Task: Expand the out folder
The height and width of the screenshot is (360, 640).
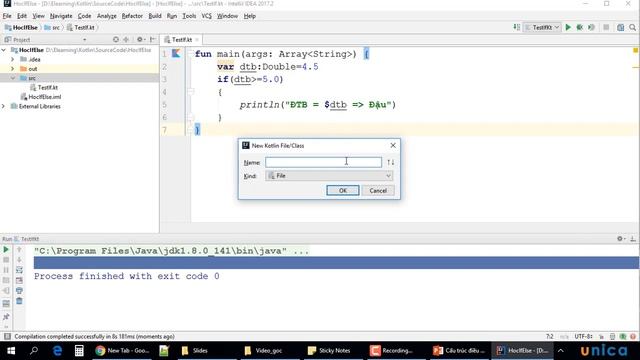Action: click(x=12, y=69)
